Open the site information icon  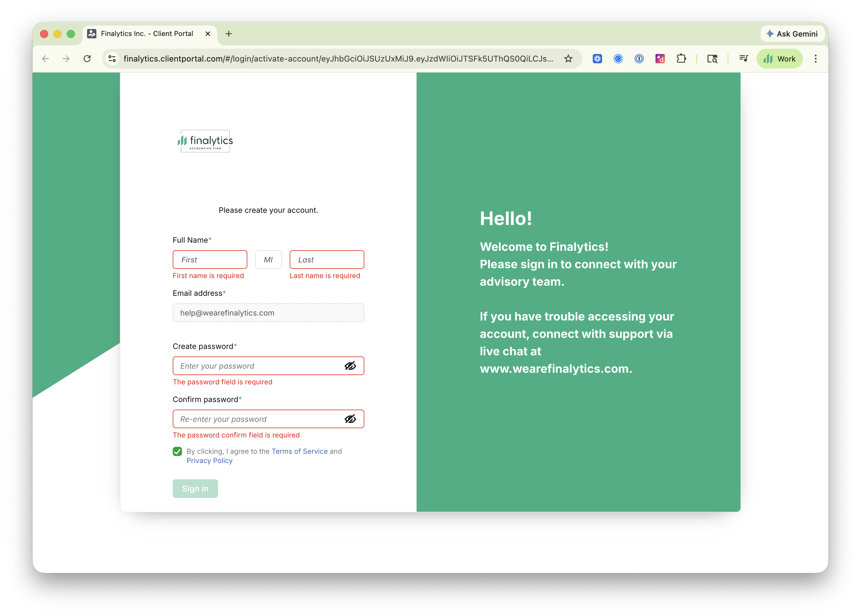point(112,59)
